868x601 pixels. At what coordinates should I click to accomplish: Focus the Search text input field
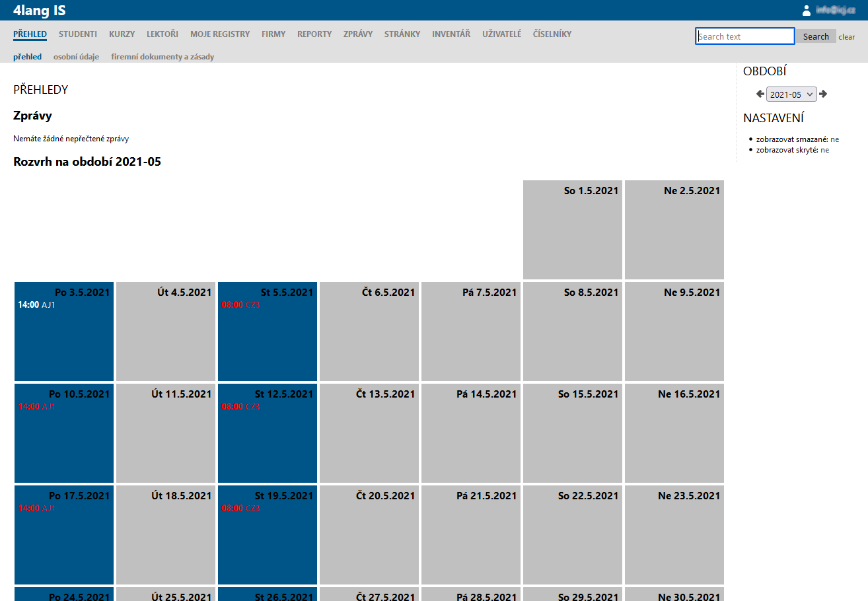(x=744, y=36)
